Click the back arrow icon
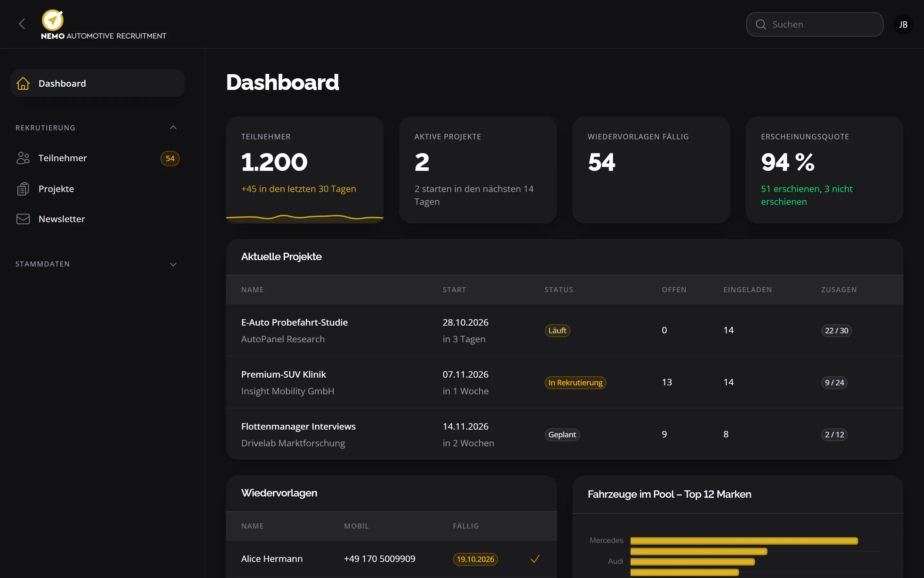The height and width of the screenshot is (578, 924). 22,24
